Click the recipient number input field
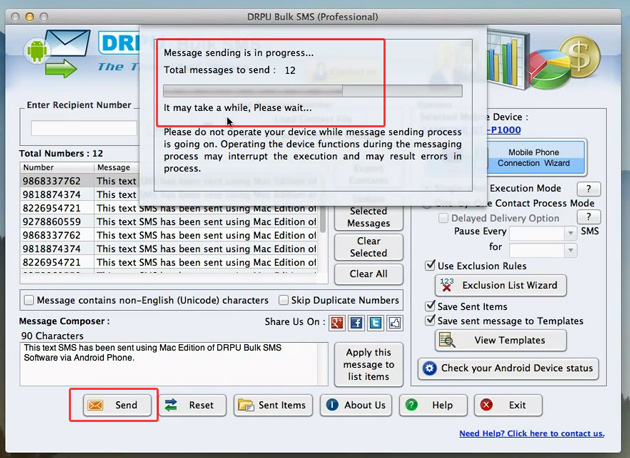Image resolution: width=630 pixels, height=458 pixels. [x=84, y=129]
